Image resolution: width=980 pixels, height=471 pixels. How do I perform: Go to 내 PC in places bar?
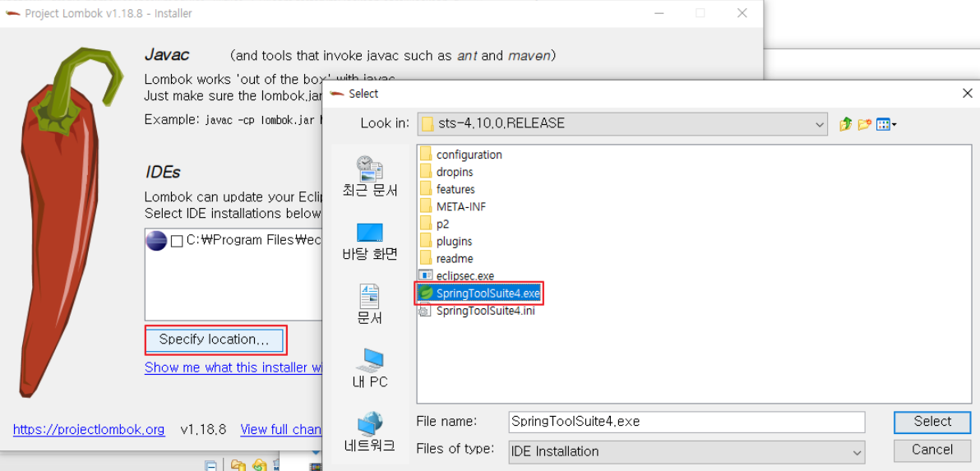(370, 369)
